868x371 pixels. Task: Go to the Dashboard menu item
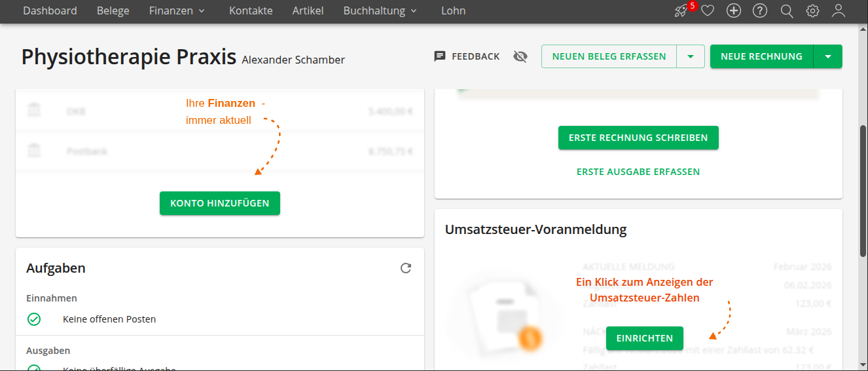tap(50, 10)
